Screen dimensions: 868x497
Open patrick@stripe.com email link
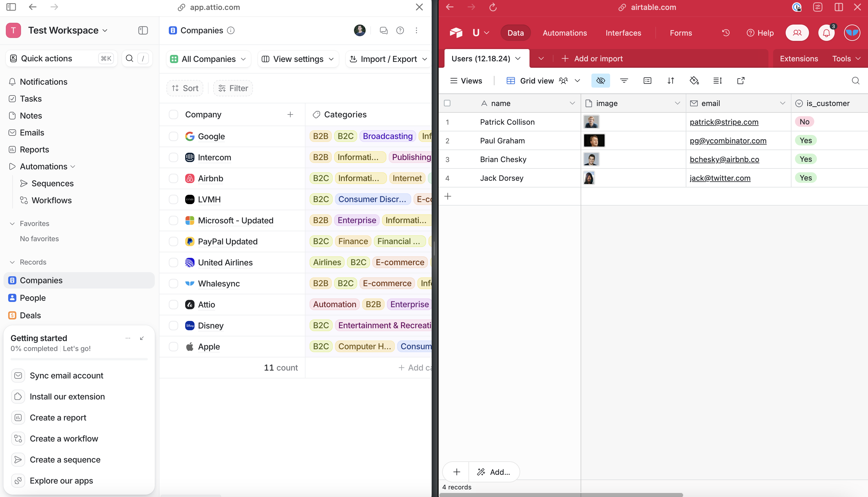click(724, 122)
